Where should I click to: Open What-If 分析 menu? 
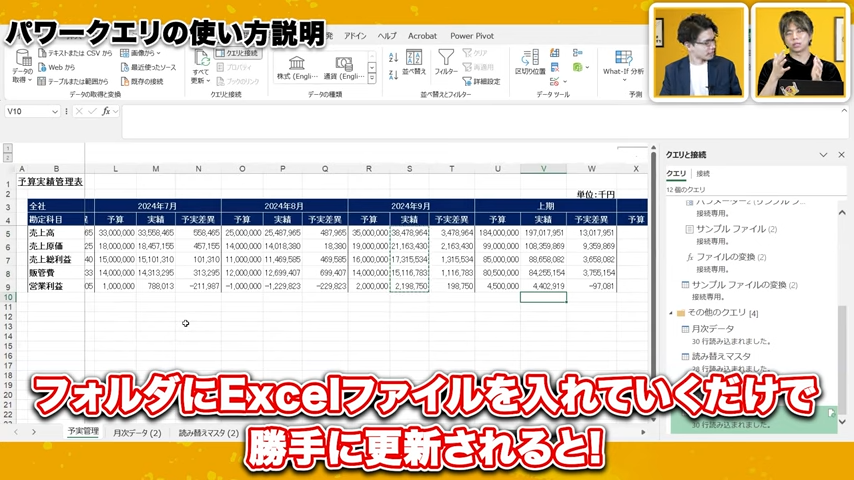pyautogui.click(x=623, y=65)
